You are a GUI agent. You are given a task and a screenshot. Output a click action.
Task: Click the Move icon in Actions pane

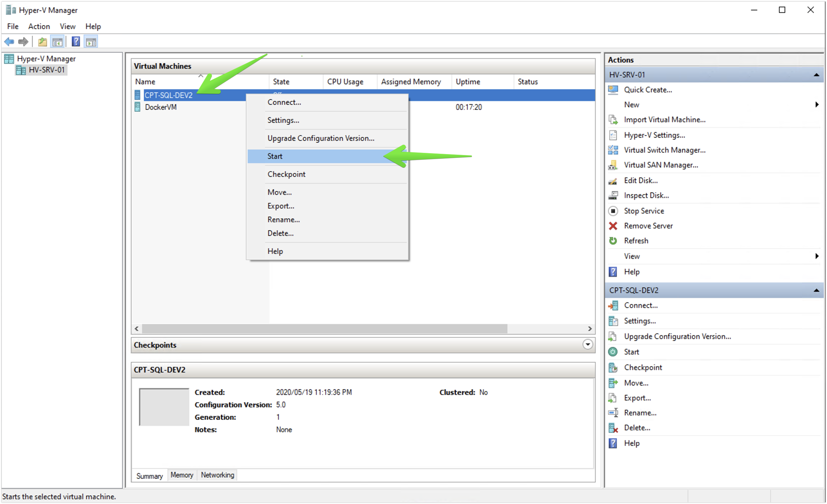613,383
